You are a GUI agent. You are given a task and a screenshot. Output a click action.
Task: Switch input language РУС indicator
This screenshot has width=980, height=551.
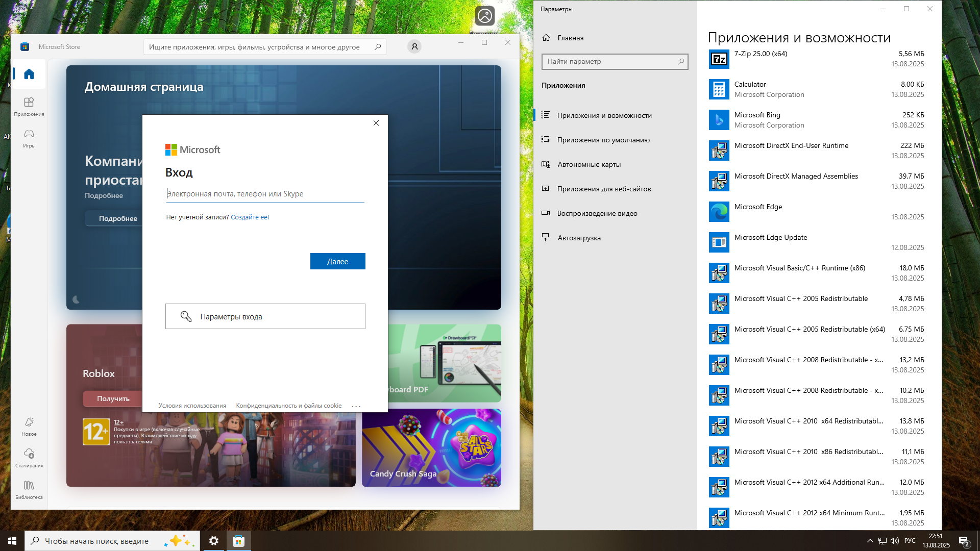coord(910,541)
